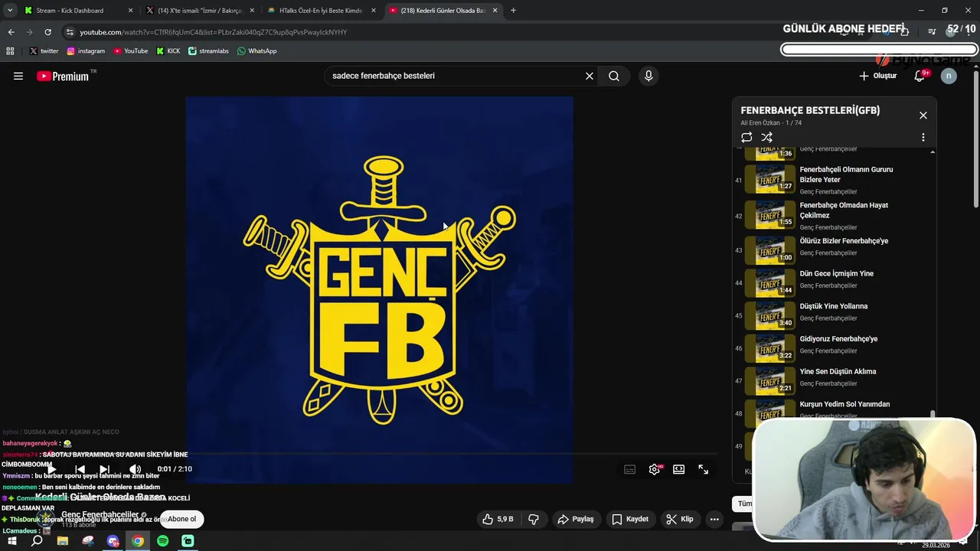
Task: Open the KICK bookmark
Action: point(168,51)
